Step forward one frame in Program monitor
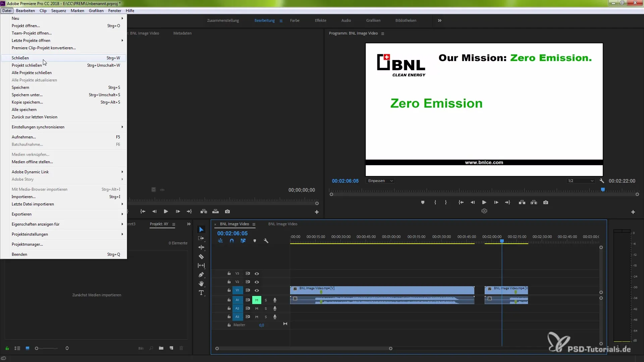The image size is (644, 362). (496, 202)
